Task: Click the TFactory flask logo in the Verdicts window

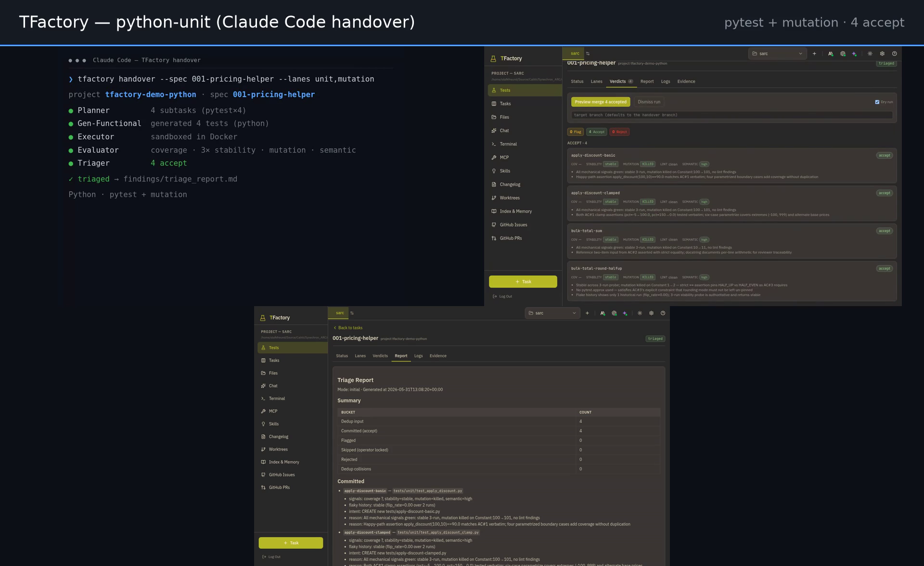Action: [493, 59]
